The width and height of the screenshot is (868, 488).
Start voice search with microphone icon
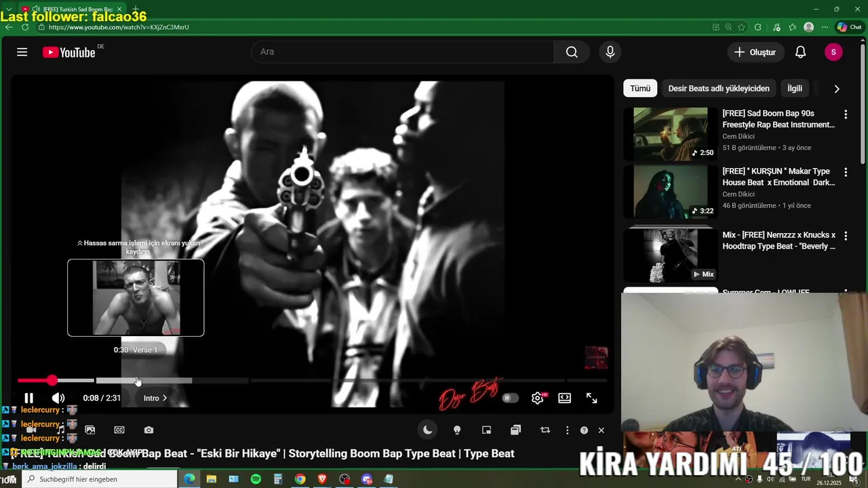click(x=610, y=52)
